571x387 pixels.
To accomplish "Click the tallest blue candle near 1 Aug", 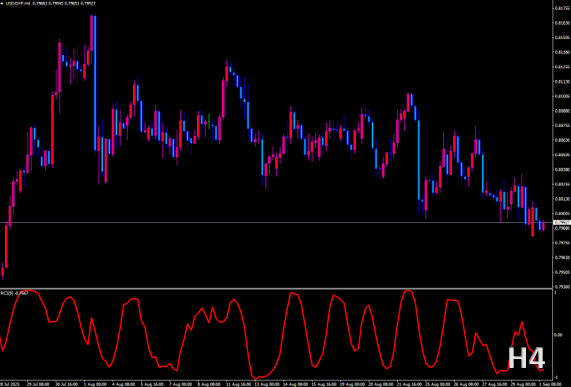I will [95, 83].
